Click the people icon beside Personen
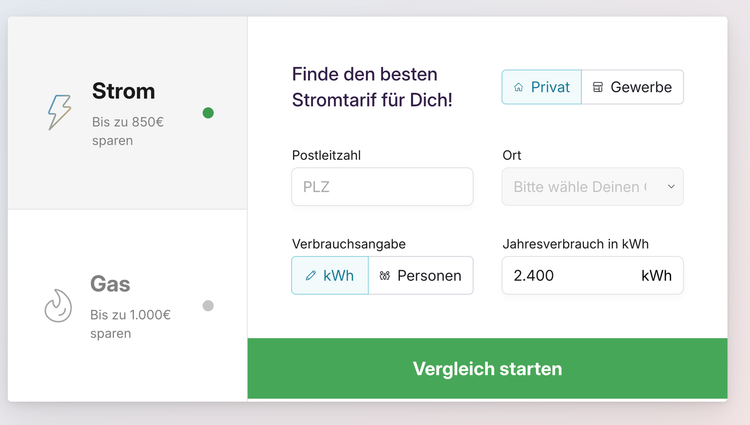This screenshot has height=425, width=750. coord(385,275)
